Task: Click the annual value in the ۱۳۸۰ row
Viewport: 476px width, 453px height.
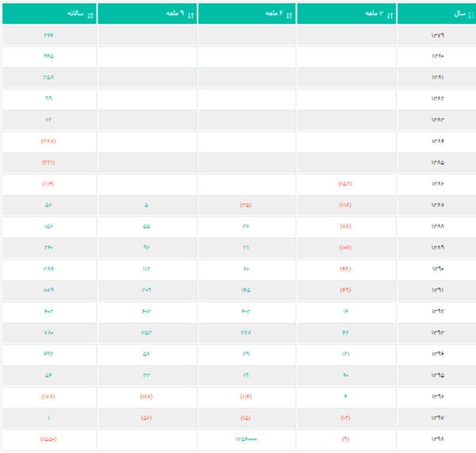Action: click(48, 56)
